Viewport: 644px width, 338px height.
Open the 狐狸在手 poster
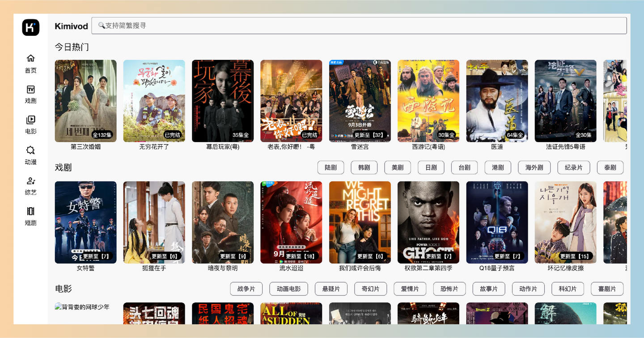[x=154, y=222]
